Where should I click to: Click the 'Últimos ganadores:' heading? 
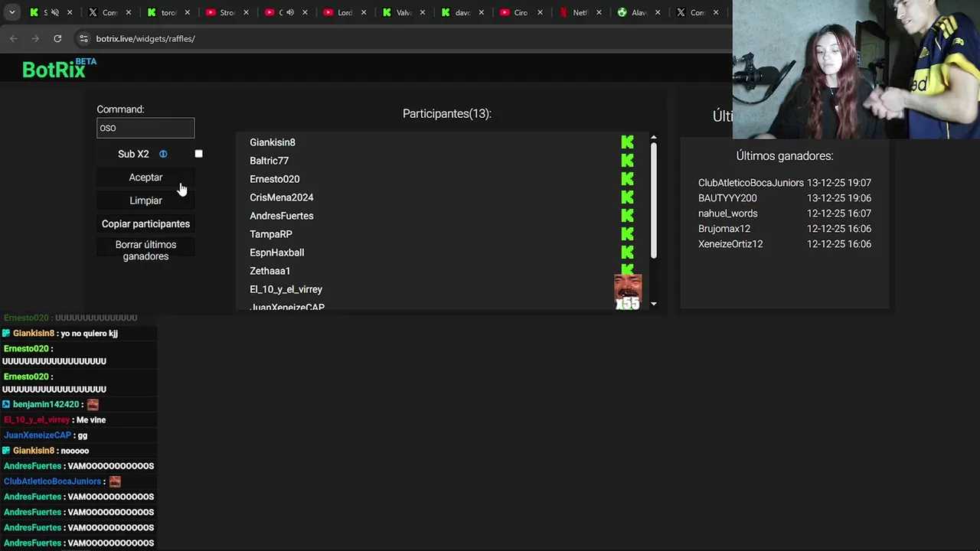click(x=785, y=155)
